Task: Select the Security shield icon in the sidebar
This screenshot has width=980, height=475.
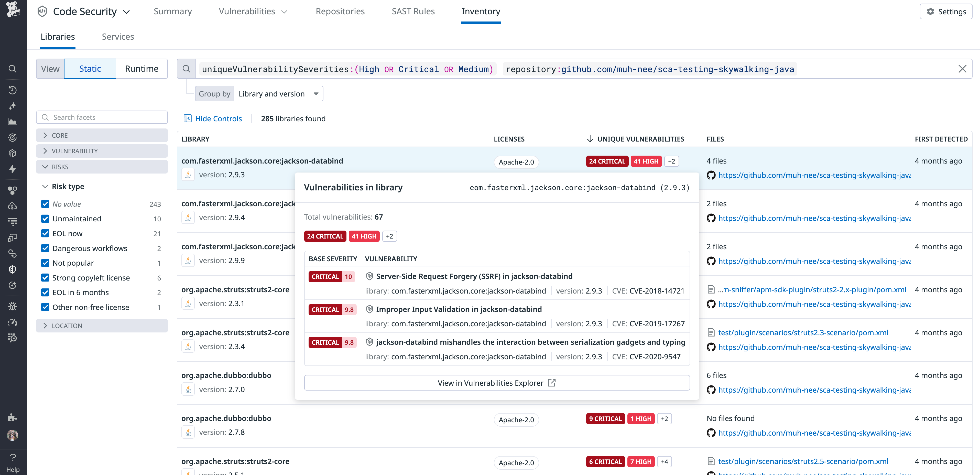Action: tap(13, 269)
